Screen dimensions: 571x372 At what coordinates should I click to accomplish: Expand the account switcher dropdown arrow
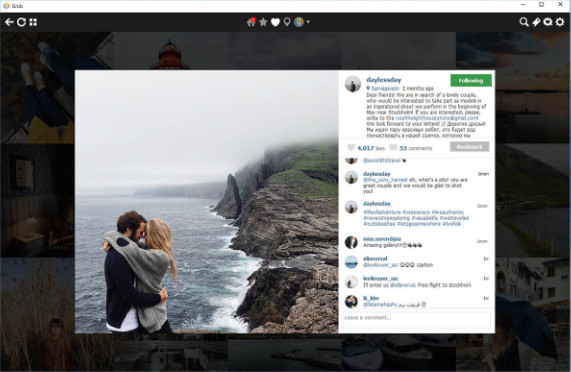(x=308, y=22)
